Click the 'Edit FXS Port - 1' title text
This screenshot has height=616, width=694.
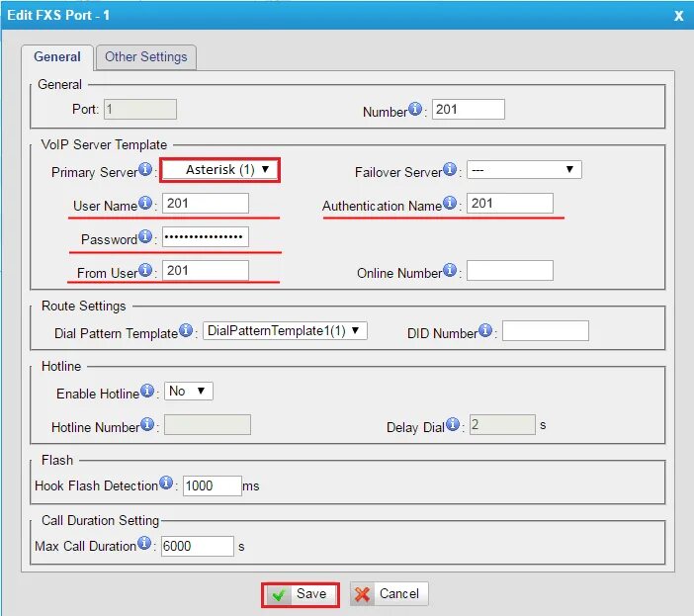(x=58, y=15)
